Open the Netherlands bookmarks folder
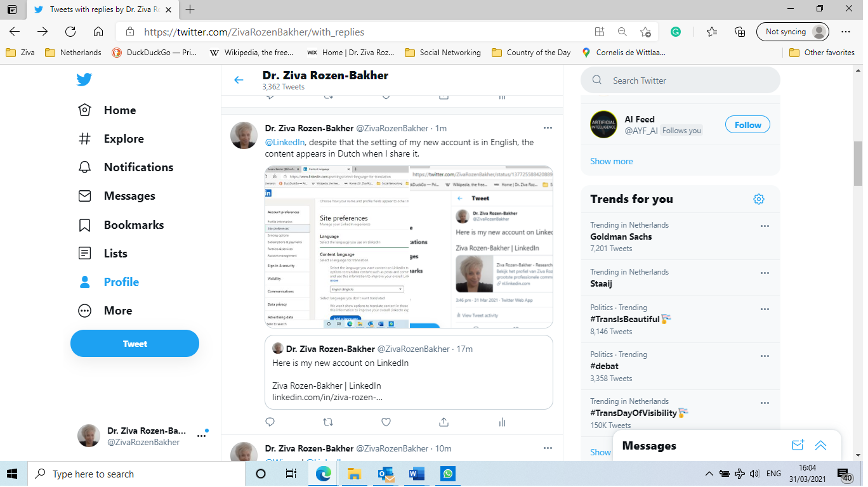The image size is (868, 487). click(x=73, y=53)
